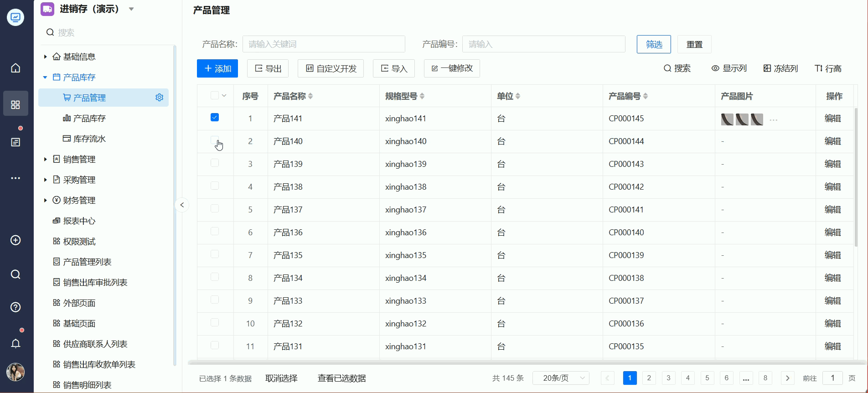Expand the 财务管理 tree node
This screenshot has width=868, height=393.
pos(45,200)
